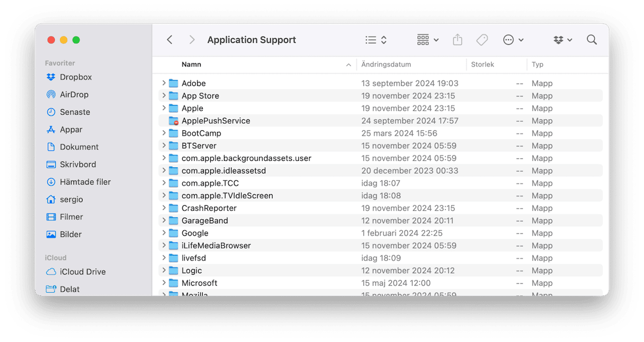Select the com.apple.TCC folder name
The image size is (644, 342).
210,183
